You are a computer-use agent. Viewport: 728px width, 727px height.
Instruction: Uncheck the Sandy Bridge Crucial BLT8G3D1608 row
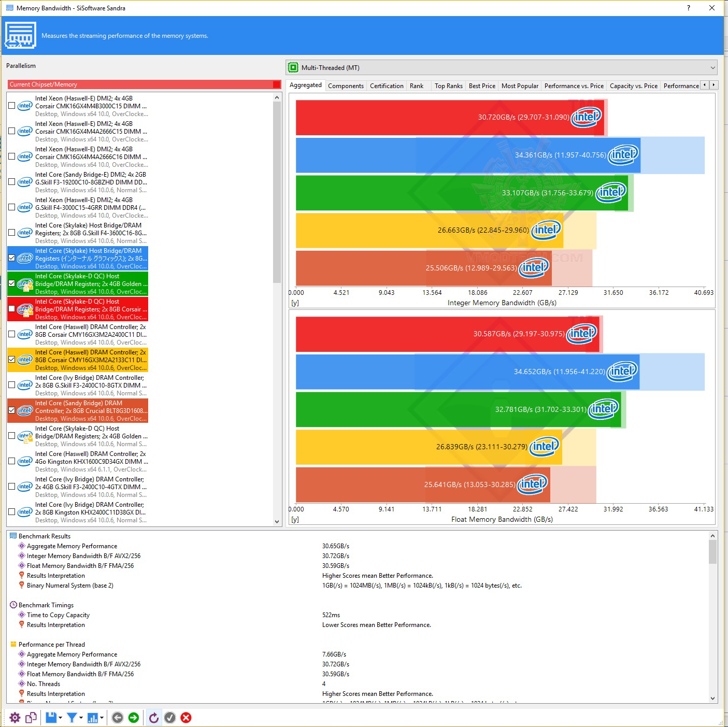point(12,410)
